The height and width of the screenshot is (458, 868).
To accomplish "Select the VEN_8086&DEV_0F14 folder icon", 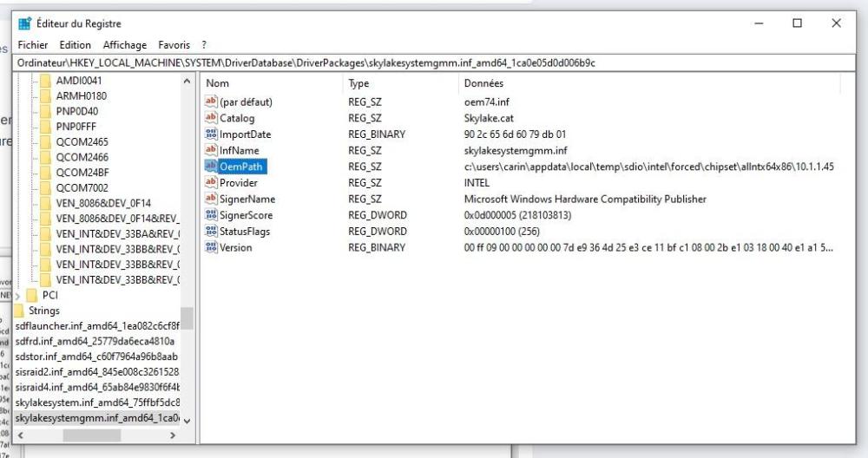I will coord(45,203).
